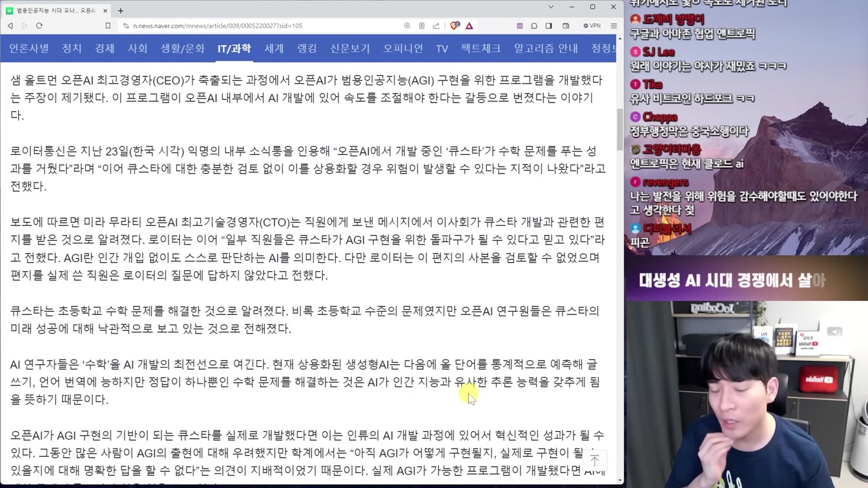
Task: Open a new tab with plus button
Action: [x=121, y=10]
